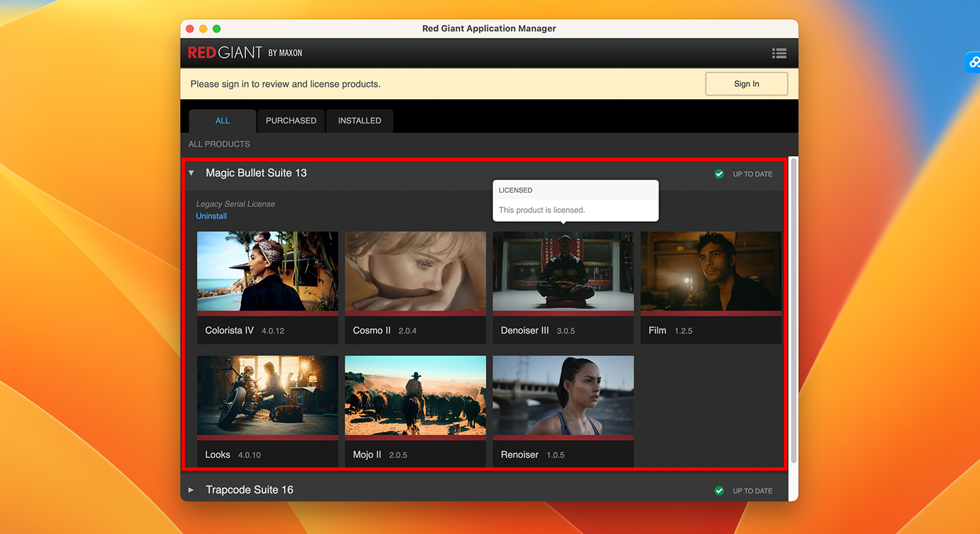This screenshot has width=980, height=534.
Task: Click the green Up To Date check for Magic Bullet
Action: 719,174
